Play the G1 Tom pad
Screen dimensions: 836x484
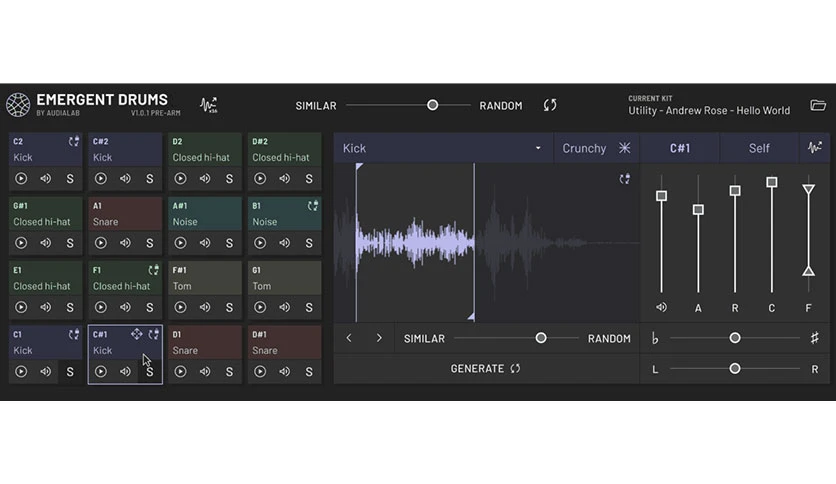pyautogui.click(x=260, y=307)
